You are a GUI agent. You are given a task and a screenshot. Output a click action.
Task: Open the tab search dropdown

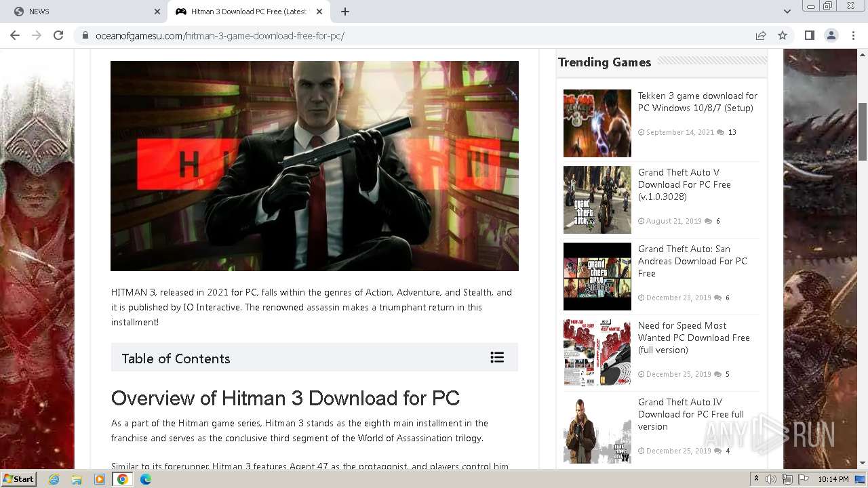pyautogui.click(x=787, y=12)
